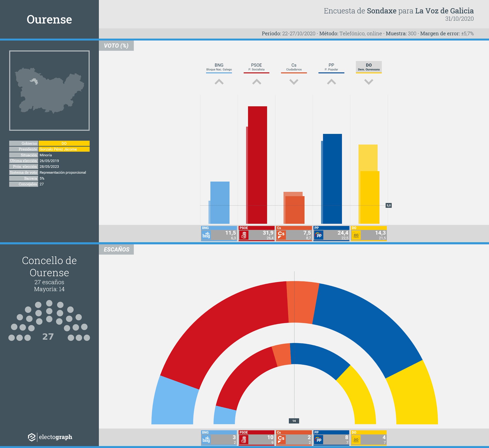This screenshot has width=489, height=448.
Task: Click the PP logo in the seats row
Action: tap(319, 440)
